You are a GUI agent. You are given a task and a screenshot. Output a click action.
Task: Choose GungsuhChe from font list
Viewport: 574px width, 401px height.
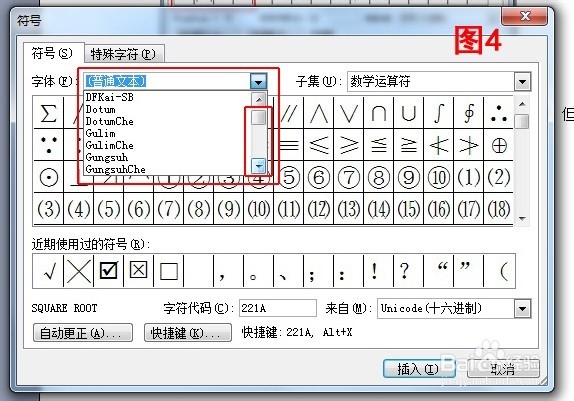tap(167, 169)
